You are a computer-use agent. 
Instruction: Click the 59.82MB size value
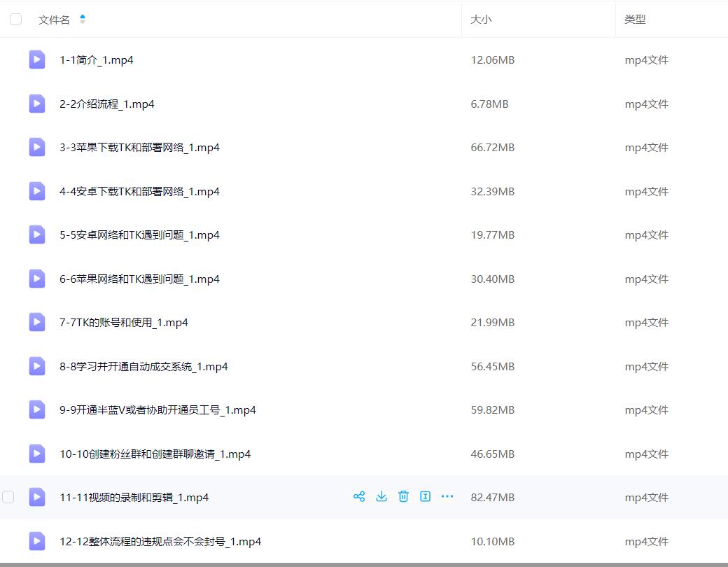[x=493, y=410]
